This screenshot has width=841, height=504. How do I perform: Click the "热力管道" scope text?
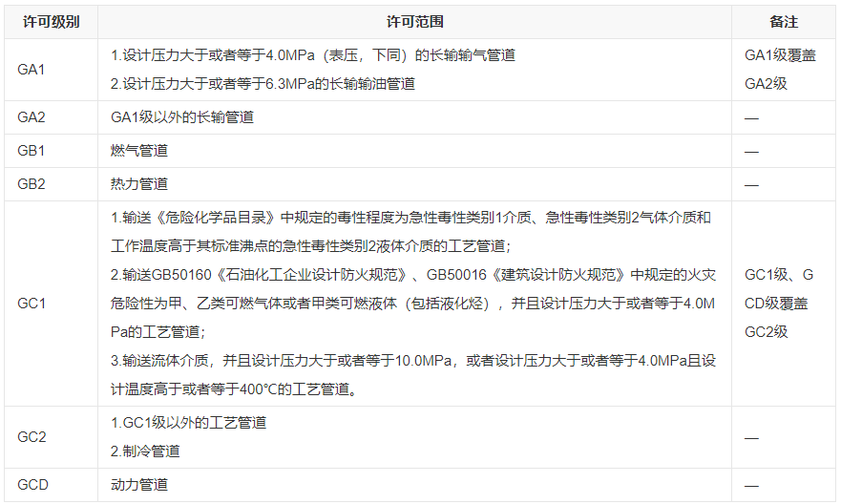point(139,184)
